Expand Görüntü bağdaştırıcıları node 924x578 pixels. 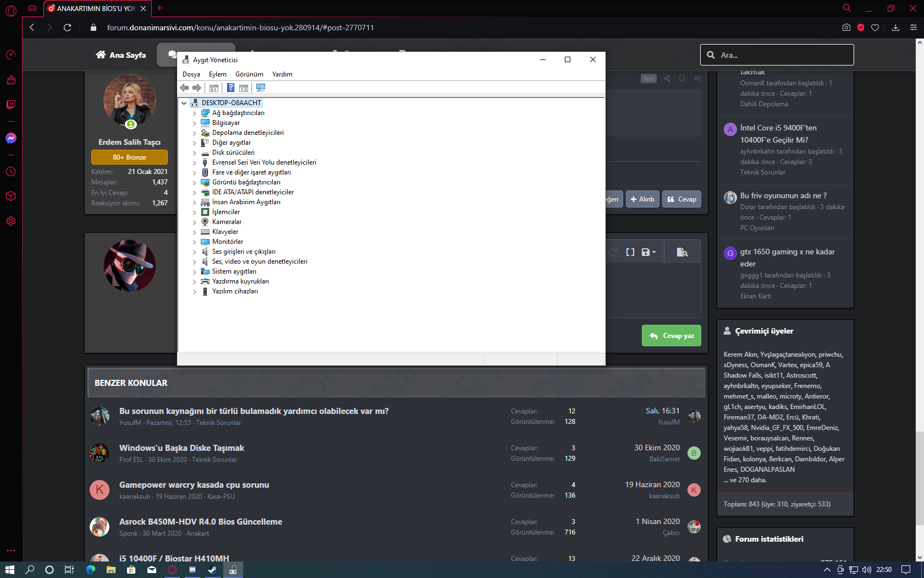(195, 183)
